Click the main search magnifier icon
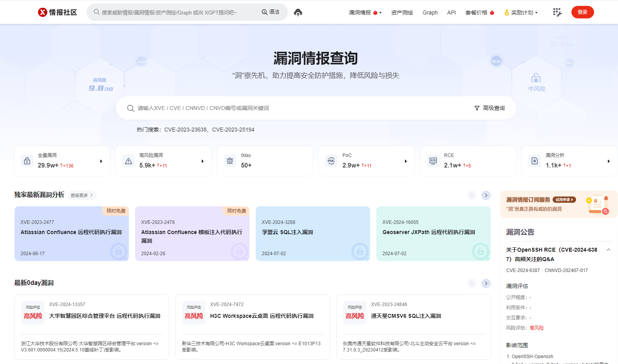The image size is (618, 364). pos(130,108)
